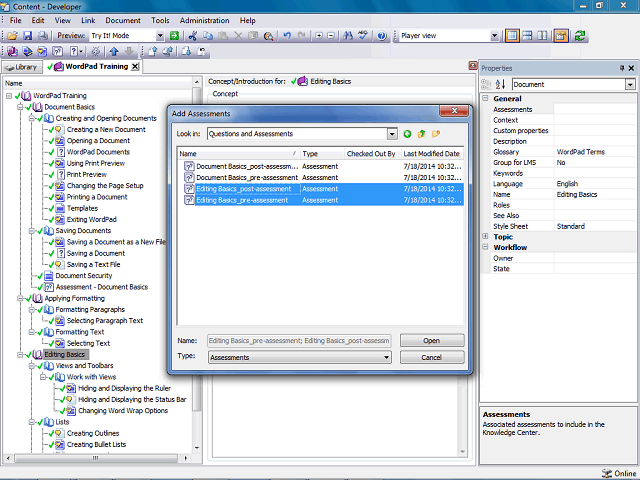The image size is (640, 480).
Task: Click the Cut scissors icon
Action: click(x=193, y=36)
